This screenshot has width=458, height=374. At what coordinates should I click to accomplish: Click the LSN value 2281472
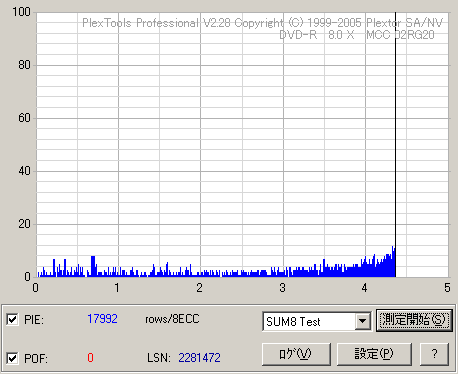tap(199, 358)
